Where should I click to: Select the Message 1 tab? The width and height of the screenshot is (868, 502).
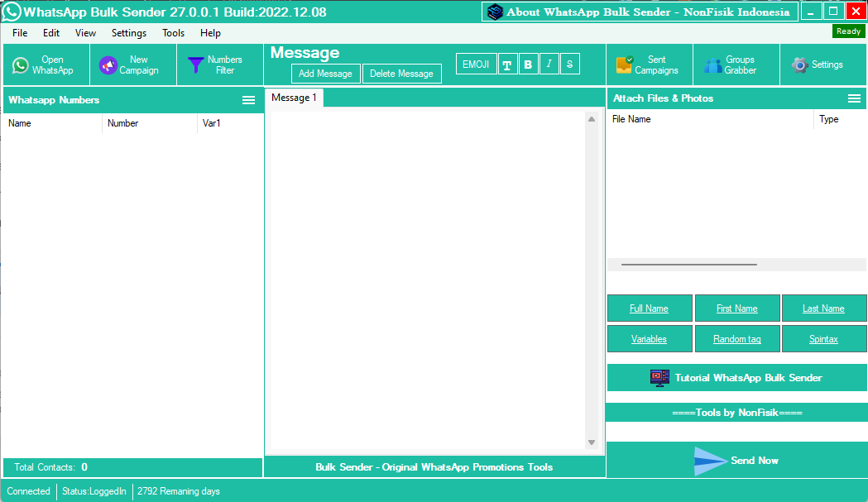coord(294,98)
